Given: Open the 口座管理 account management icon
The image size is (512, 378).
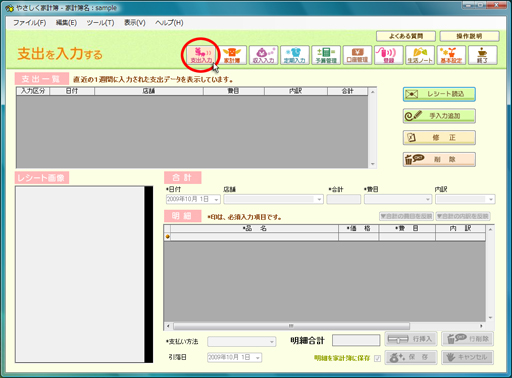Looking at the screenshot, I should coord(357,55).
